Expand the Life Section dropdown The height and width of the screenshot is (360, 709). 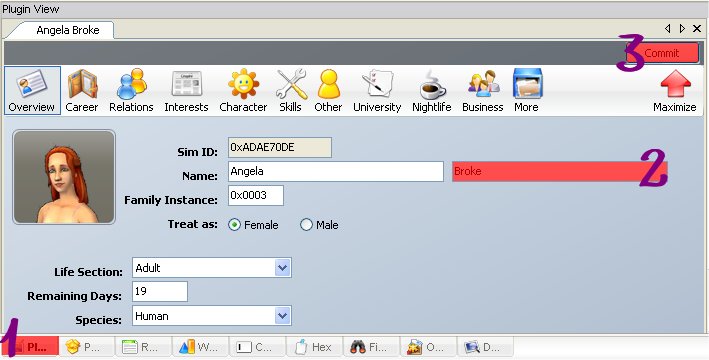pyautogui.click(x=282, y=268)
